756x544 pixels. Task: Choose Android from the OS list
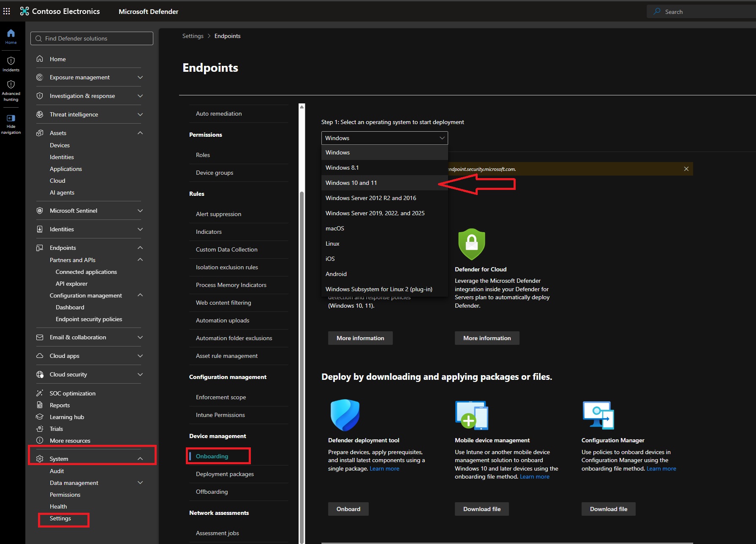[x=384, y=274]
